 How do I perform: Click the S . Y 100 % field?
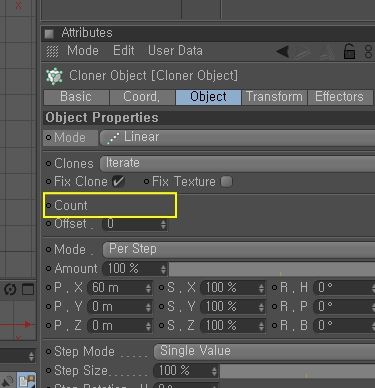tap(233, 307)
